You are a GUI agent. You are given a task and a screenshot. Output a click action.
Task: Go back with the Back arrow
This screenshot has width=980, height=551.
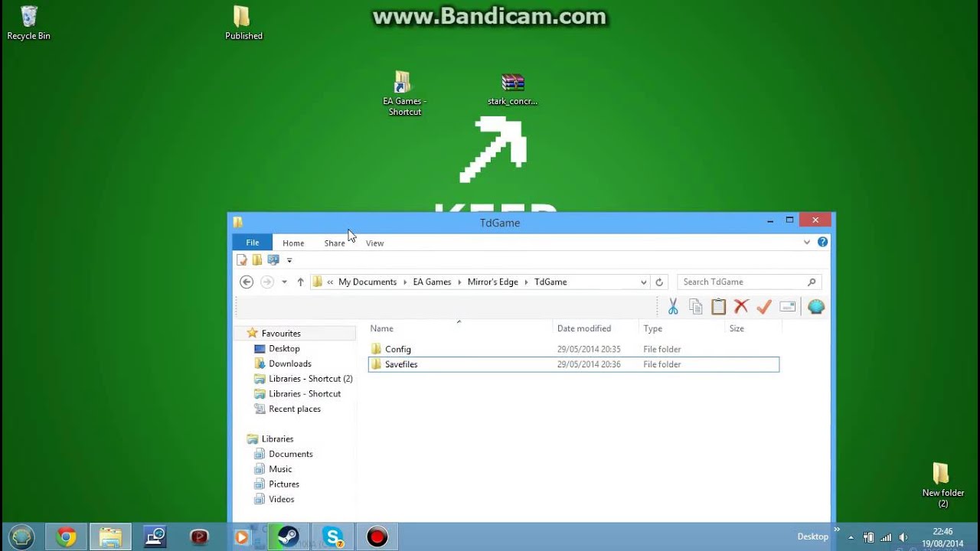pyautogui.click(x=246, y=282)
